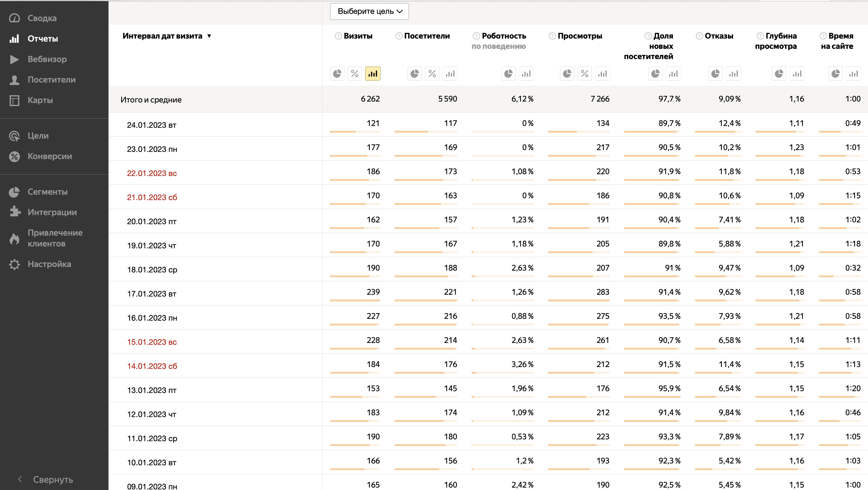Click total visits value 6 262

[370, 99]
